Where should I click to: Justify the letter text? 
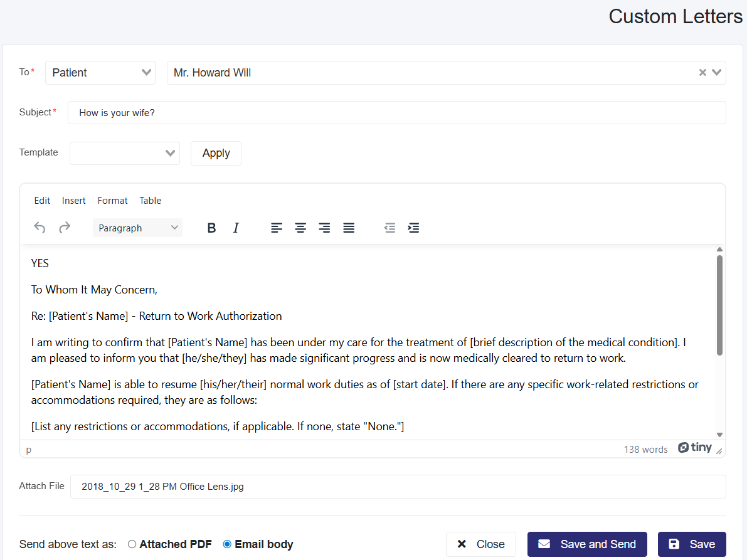tap(349, 228)
